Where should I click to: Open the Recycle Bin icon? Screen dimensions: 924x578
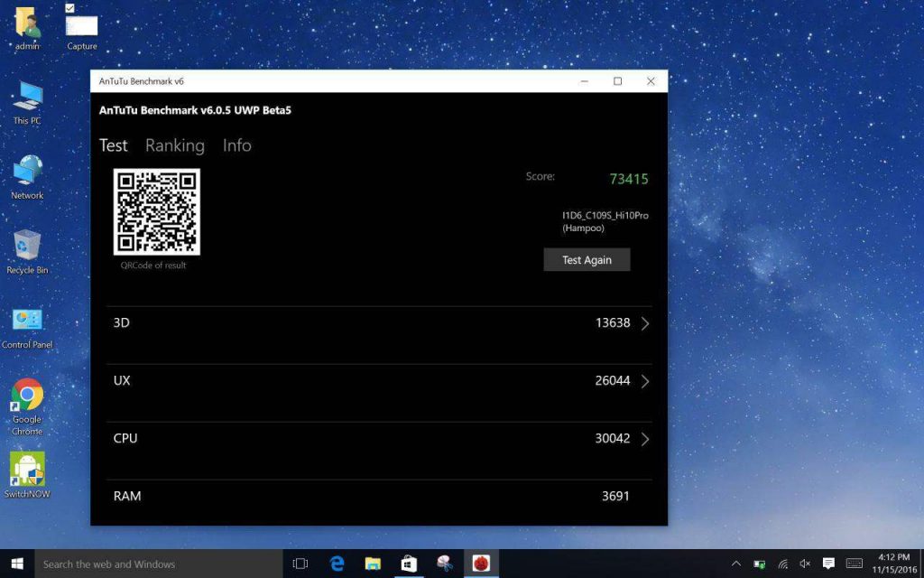(x=27, y=252)
